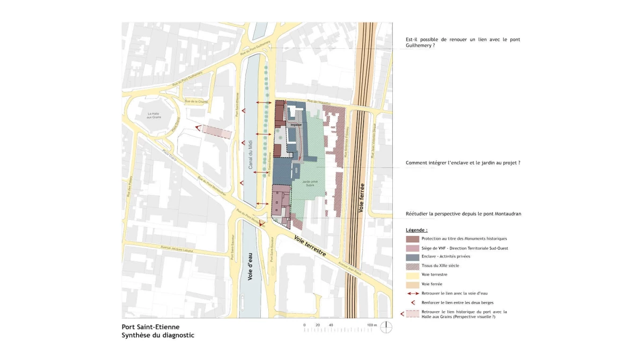Click the dashed pink rectangle near La Halle aux Grains
644x362 pixels.
point(217,131)
